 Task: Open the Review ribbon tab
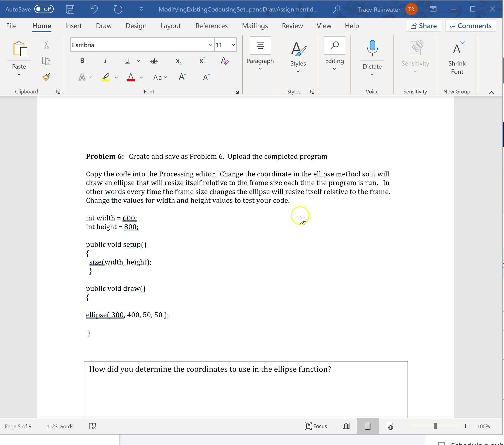click(x=292, y=26)
